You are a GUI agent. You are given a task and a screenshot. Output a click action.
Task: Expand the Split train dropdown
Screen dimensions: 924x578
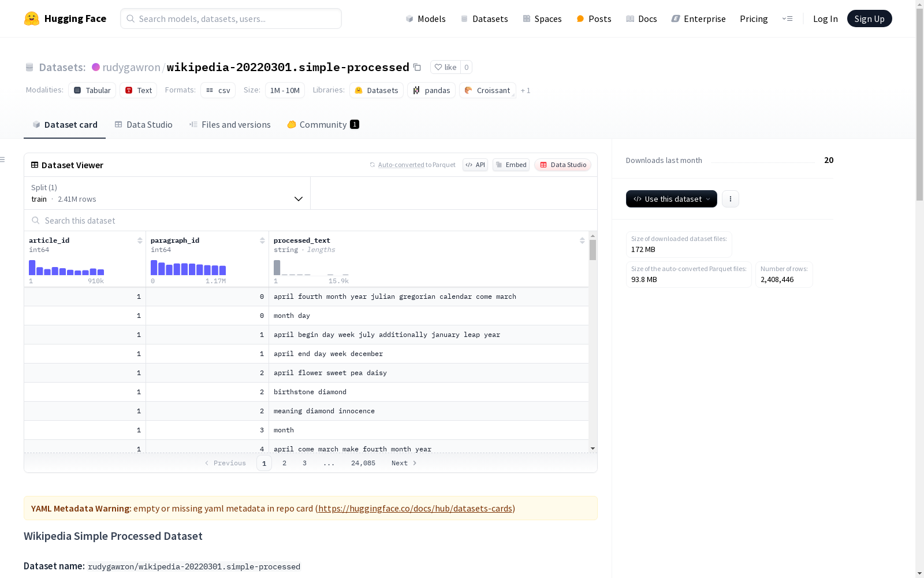(167, 193)
